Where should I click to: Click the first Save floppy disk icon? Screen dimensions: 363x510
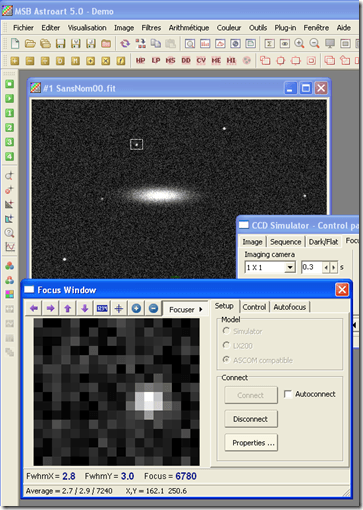(60, 43)
